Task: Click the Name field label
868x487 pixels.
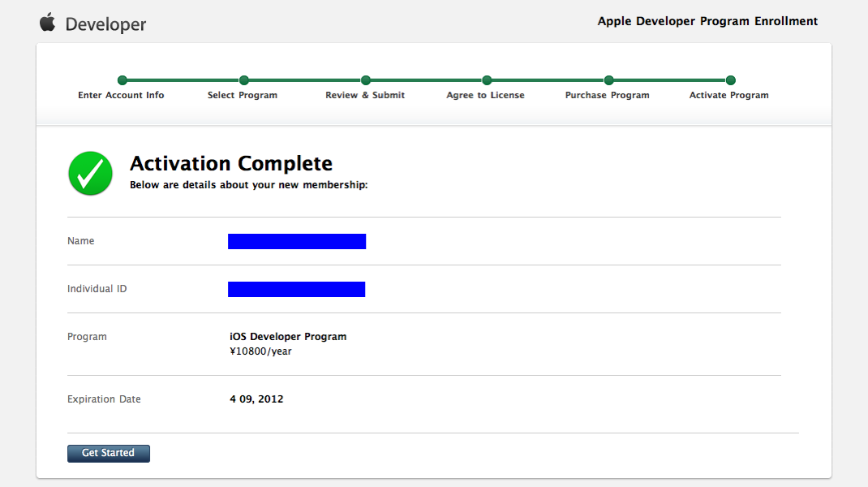Action: tap(81, 241)
